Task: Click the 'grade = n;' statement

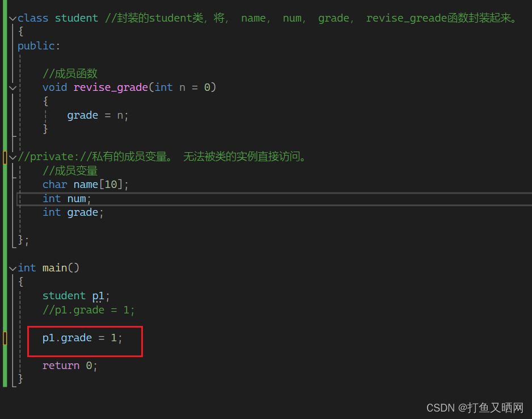Action: pos(98,115)
